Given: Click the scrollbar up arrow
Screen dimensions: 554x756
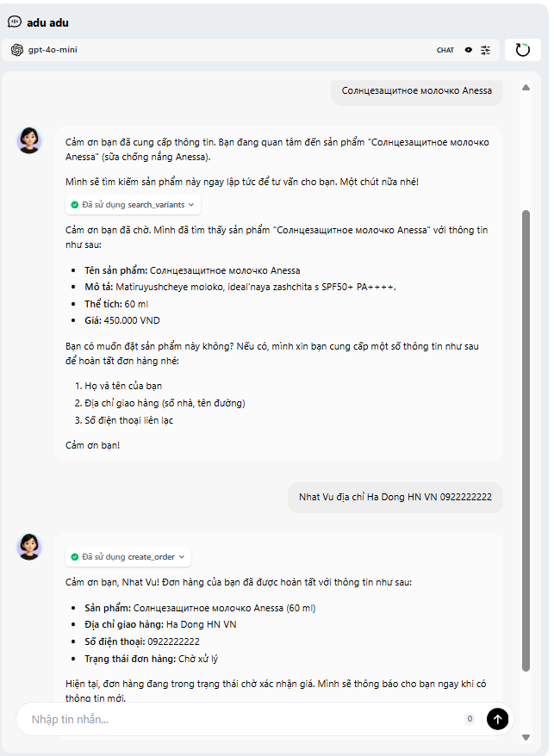Looking at the screenshot, I should 526,87.
